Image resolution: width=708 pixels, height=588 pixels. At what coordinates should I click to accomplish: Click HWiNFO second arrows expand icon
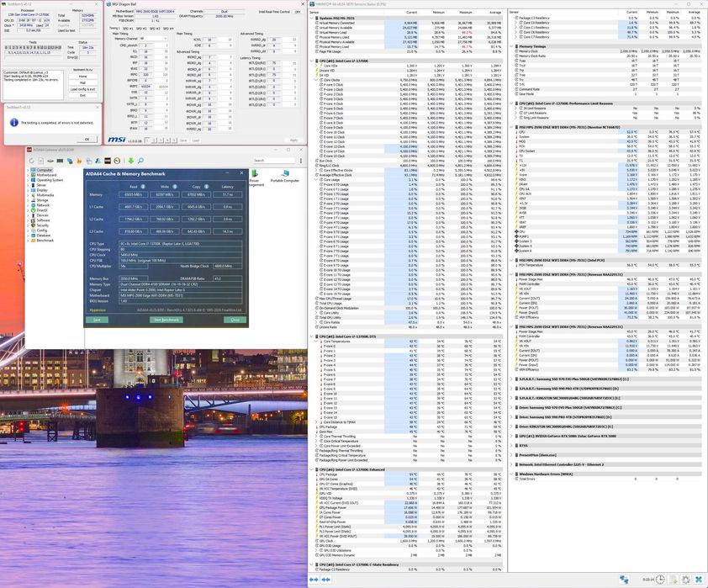(x=325, y=580)
